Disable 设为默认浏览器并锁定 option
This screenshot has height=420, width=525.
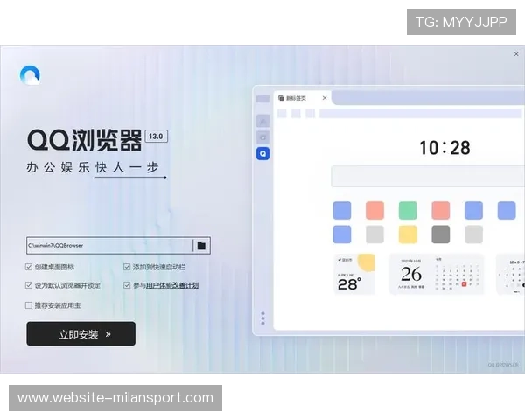(29, 285)
